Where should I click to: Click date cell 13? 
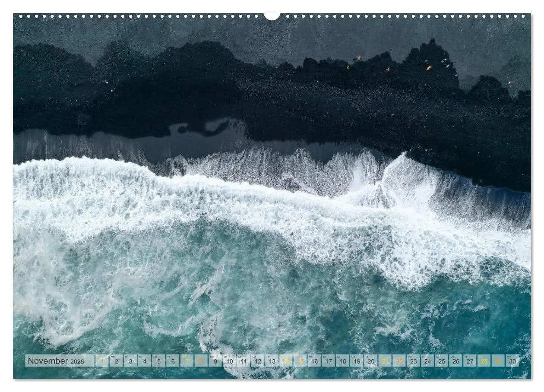272,361
